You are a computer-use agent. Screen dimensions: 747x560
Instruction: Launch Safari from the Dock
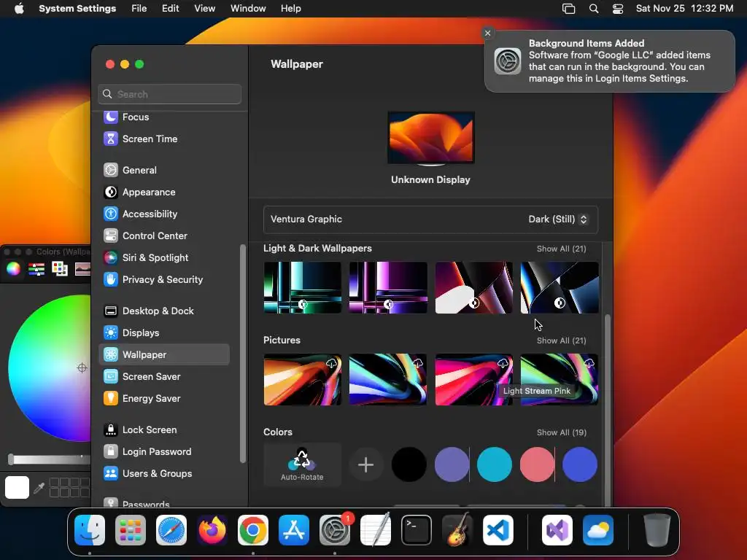pos(171,530)
